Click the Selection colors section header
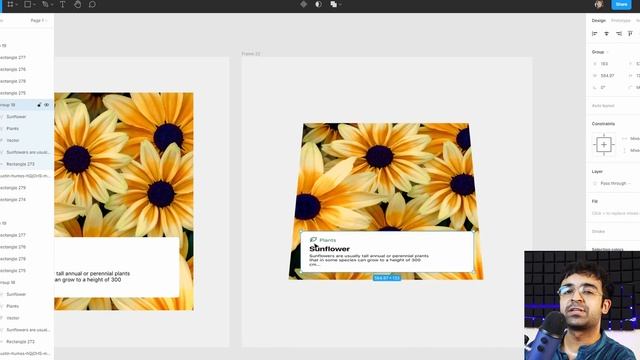640x360 pixels. 607,249
